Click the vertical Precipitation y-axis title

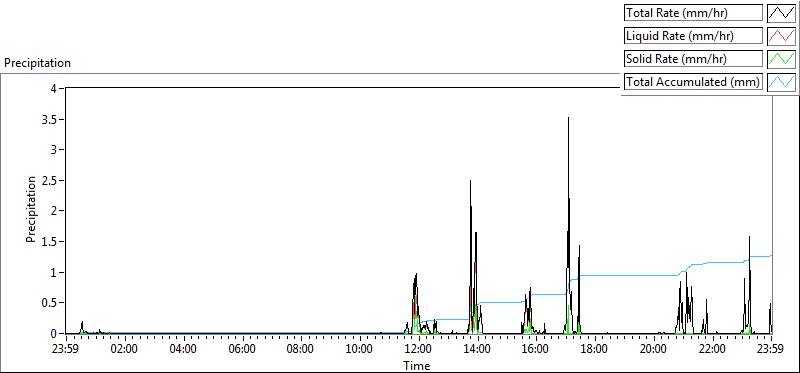click(31, 209)
